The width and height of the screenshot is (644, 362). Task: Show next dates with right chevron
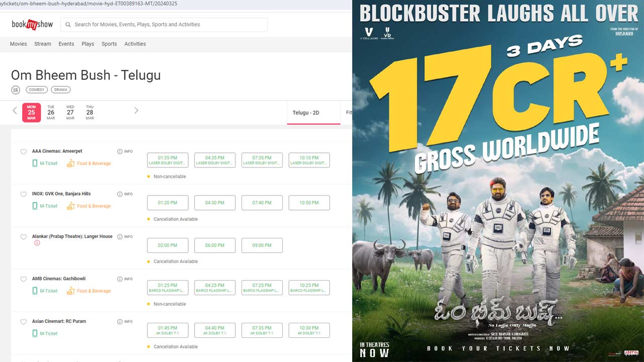(x=136, y=111)
